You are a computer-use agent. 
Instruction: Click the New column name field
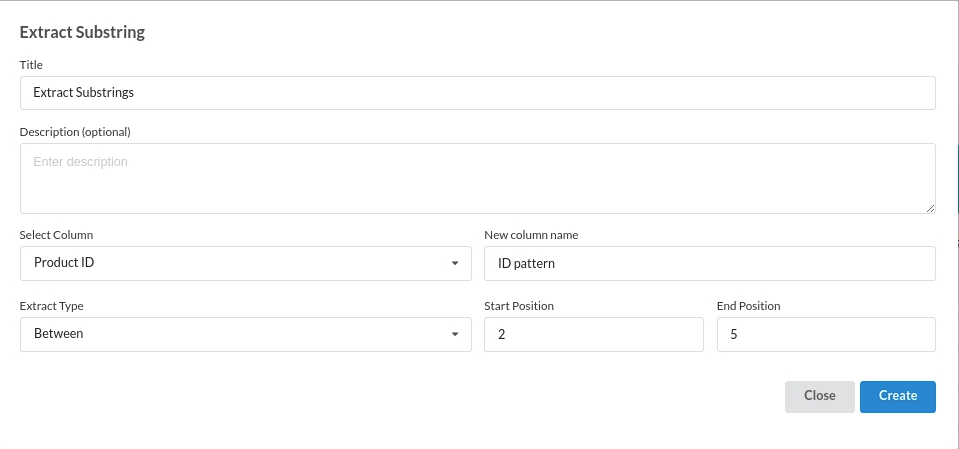pyautogui.click(x=710, y=264)
